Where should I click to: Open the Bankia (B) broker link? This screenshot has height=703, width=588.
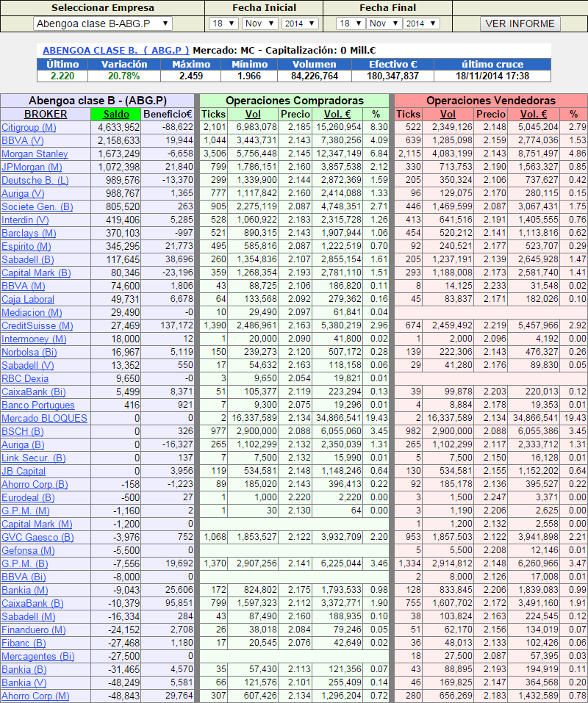pyautogui.click(x=24, y=670)
